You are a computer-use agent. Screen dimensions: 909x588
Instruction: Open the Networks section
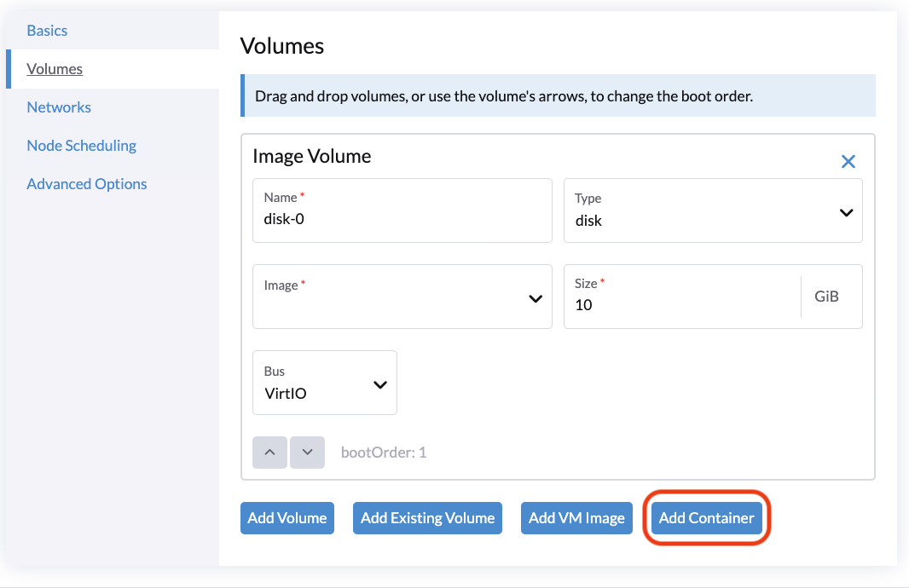[x=59, y=107]
